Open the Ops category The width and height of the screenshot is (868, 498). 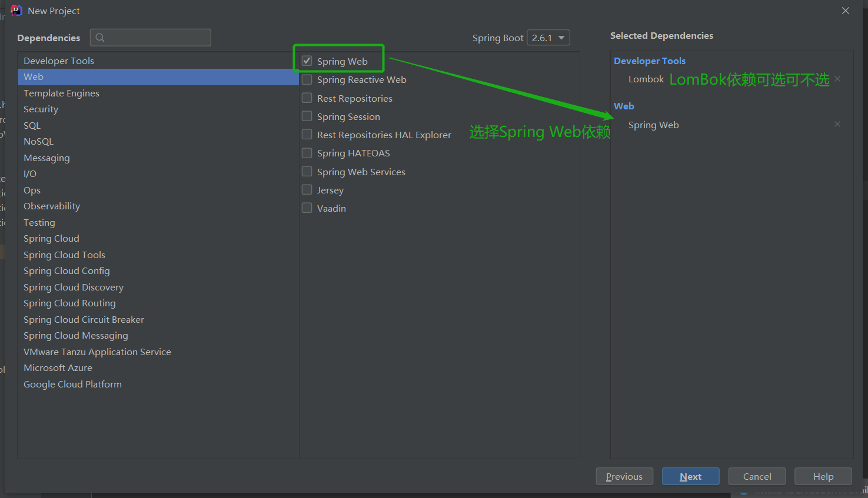158,190
